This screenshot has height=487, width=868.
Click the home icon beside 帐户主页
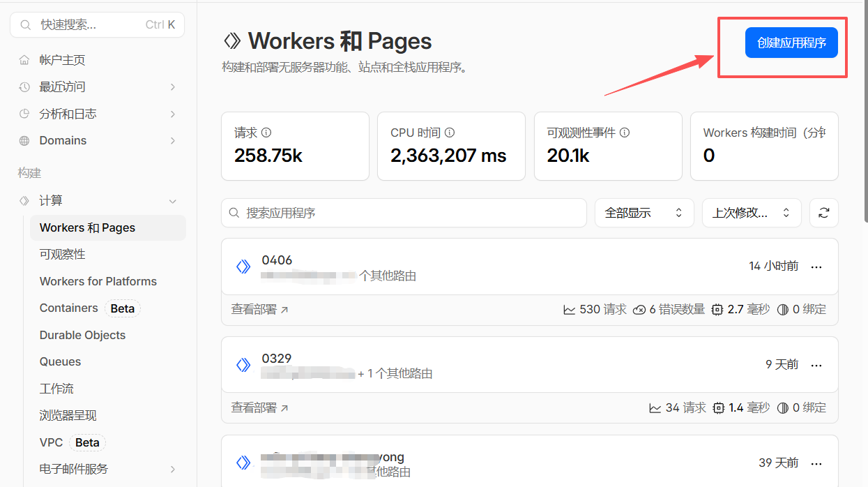24,60
